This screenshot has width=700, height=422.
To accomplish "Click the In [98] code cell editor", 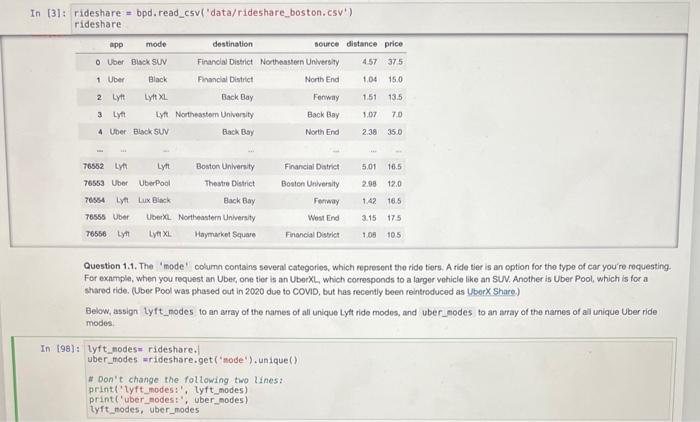I will 380,379.
